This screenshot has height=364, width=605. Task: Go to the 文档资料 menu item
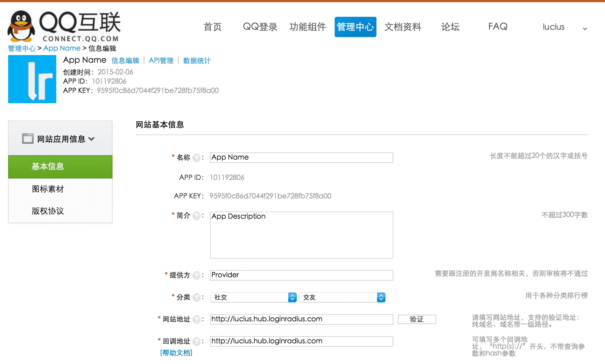click(403, 27)
